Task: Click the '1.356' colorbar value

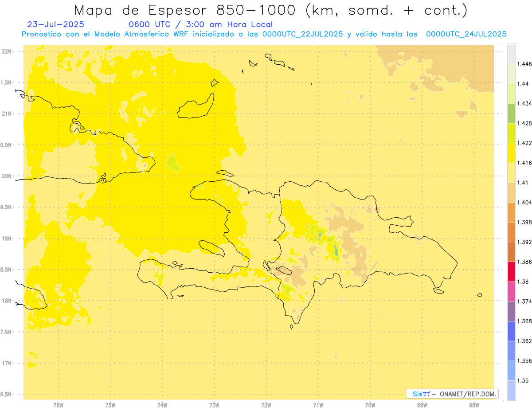Action: point(525,360)
